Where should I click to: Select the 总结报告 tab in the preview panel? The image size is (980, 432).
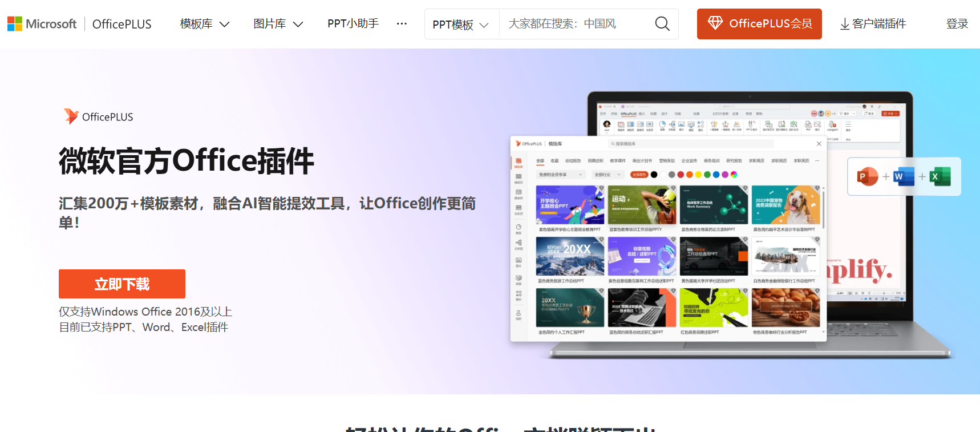pyautogui.click(x=573, y=161)
